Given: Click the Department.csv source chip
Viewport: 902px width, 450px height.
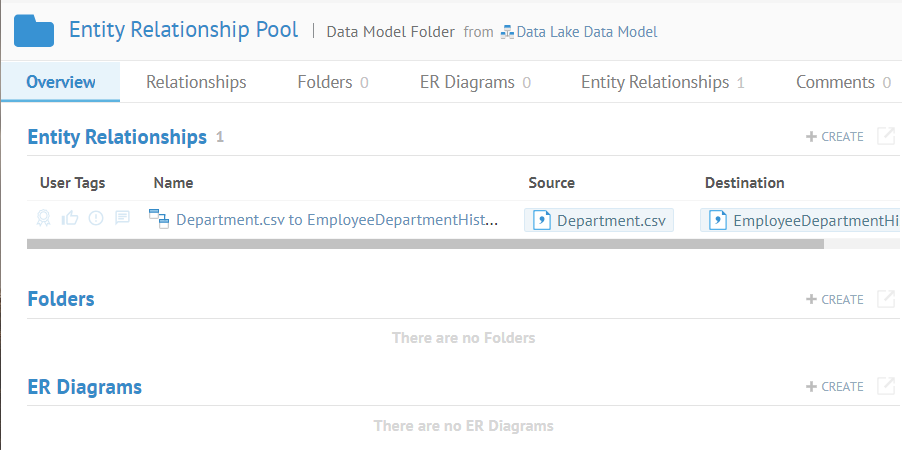Looking at the screenshot, I should 599,220.
